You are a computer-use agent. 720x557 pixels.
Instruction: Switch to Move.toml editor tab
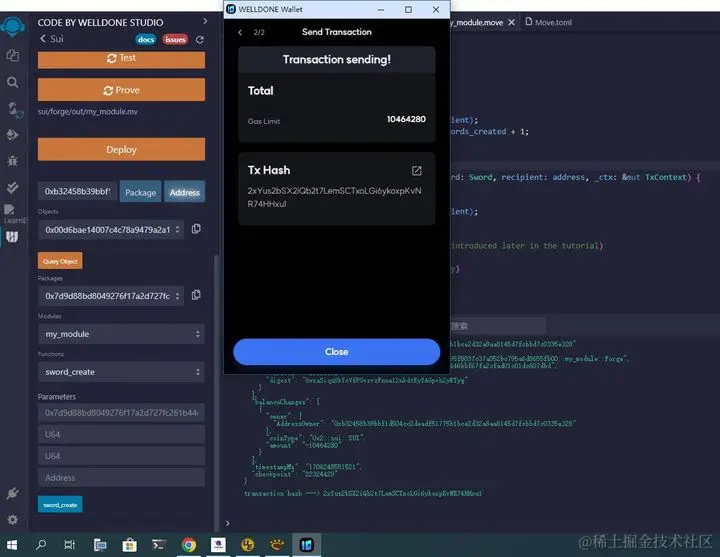(x=549, y=22)
